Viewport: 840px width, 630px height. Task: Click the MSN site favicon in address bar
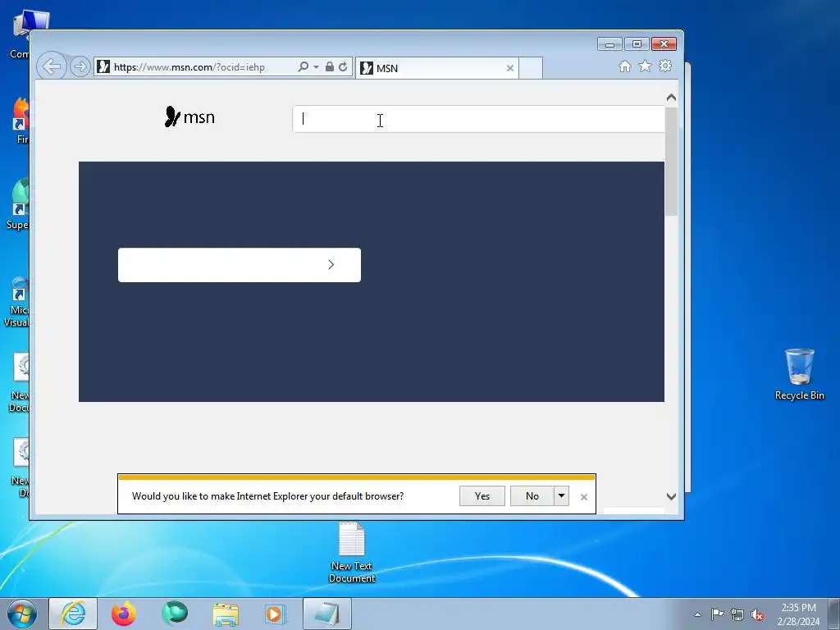click(x=104, y=67)
